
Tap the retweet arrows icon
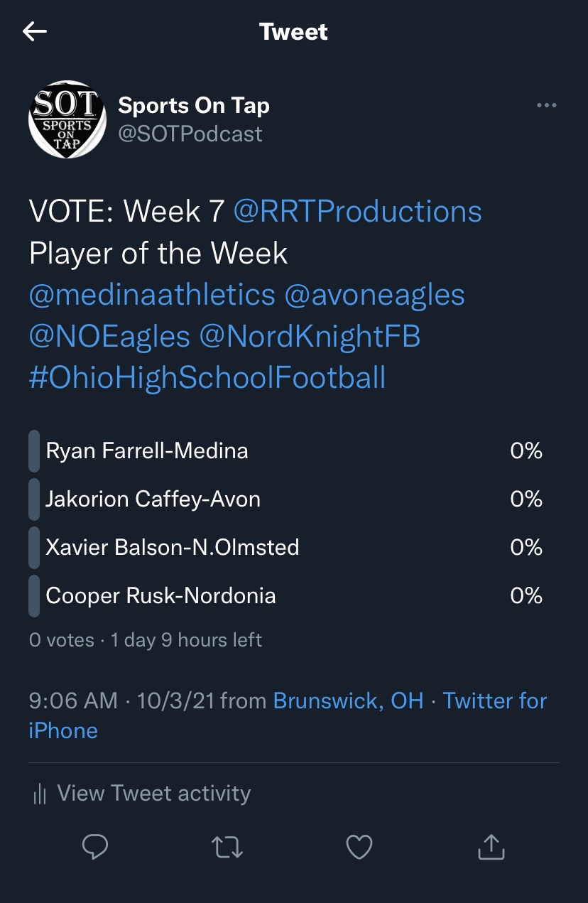click(227, 846)
